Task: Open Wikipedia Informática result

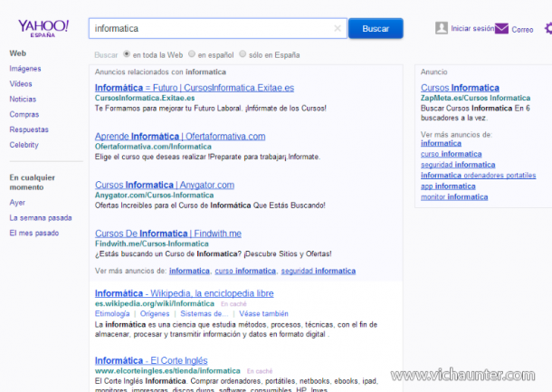Action: pyautogui.click(x=184, y=293)
